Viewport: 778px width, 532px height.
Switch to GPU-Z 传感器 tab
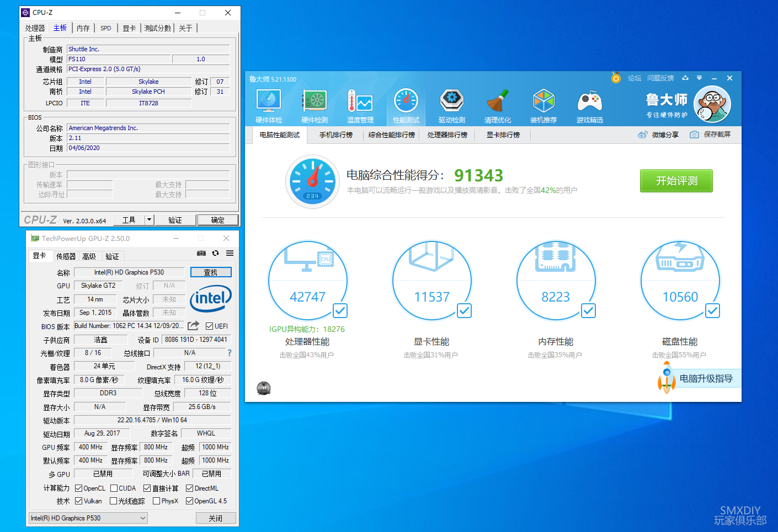66,256
